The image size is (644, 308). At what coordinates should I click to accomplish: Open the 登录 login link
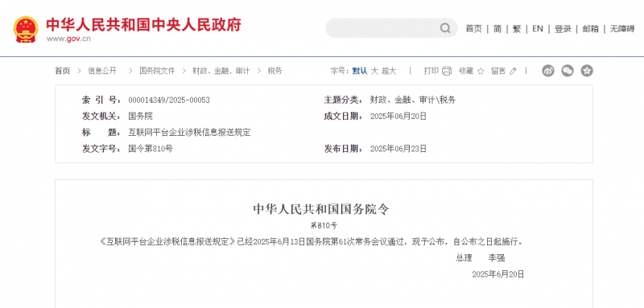tap(563, 29)
